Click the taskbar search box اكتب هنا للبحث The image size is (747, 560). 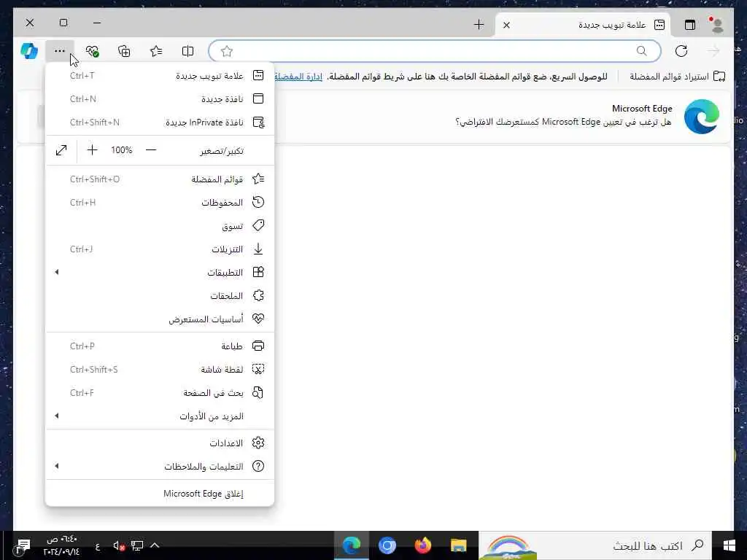coord(624,545)
